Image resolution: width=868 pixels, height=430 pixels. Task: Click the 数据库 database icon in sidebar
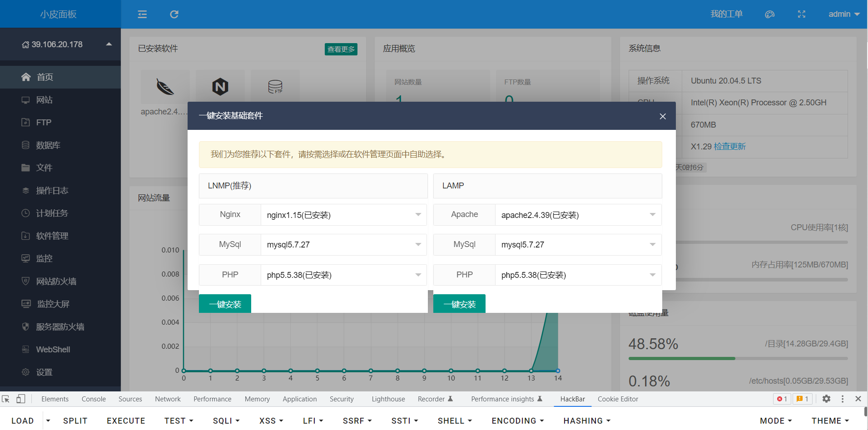pos(25,145)
